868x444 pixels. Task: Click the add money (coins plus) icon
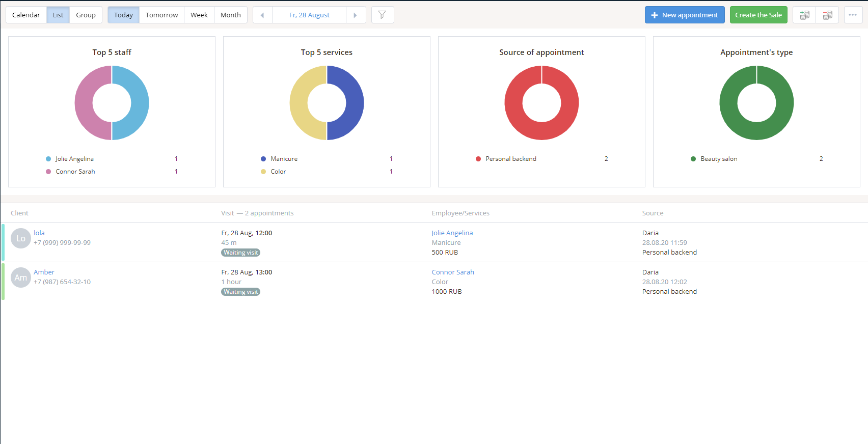pos(804,15)
